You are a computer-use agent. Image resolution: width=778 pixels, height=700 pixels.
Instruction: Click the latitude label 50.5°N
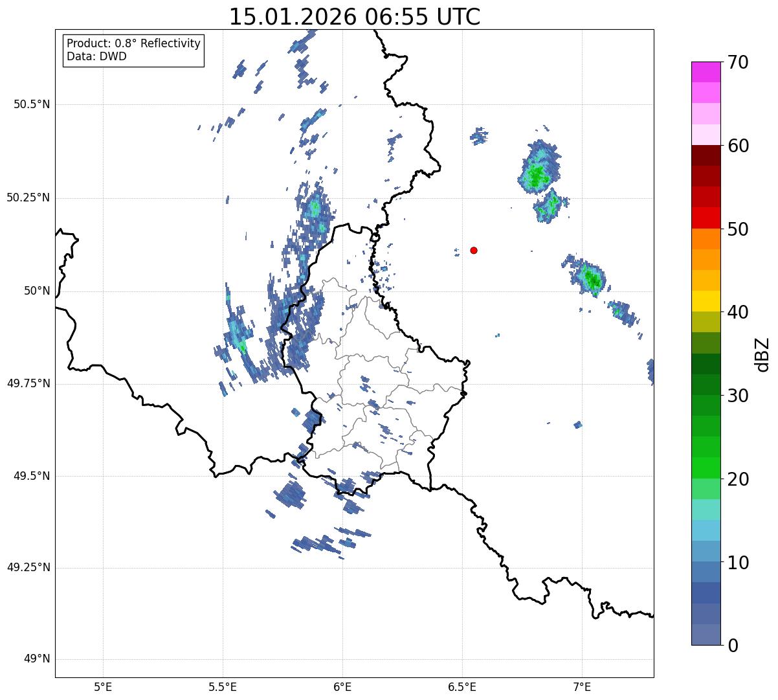31,104
